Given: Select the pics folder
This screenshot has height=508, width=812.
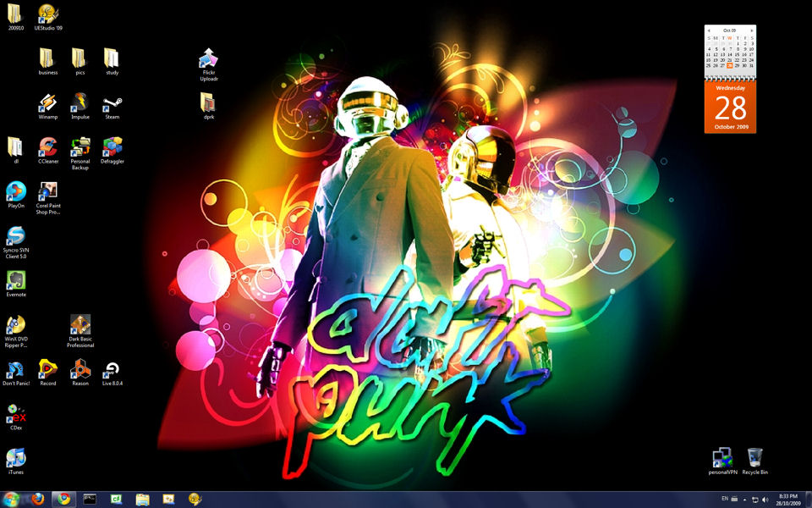Looking at the screenshot, I should pos(80,62).
